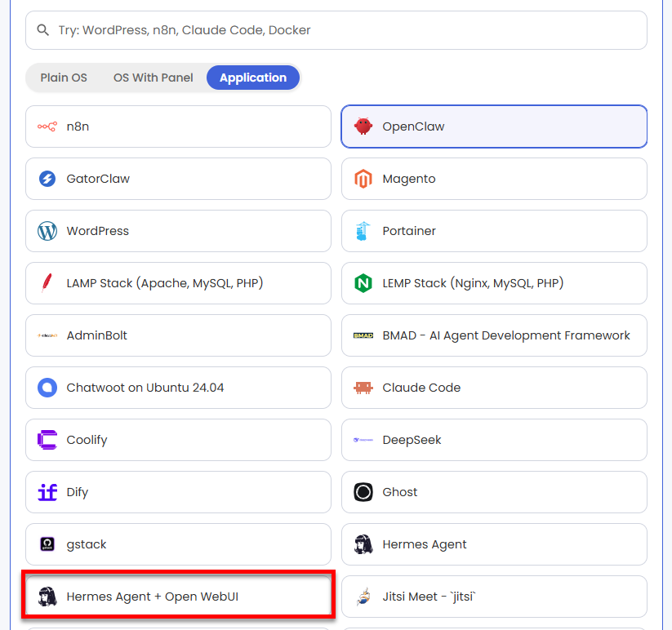Choose the Claude Code application
The image size is (672, 630).
pos(494,388)
